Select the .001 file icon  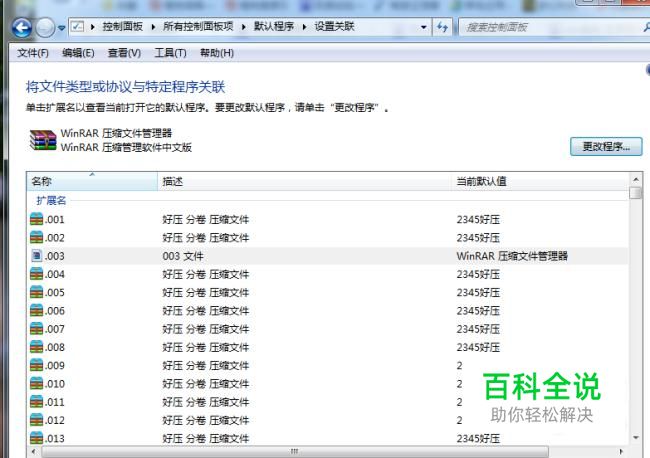point(36,219)
